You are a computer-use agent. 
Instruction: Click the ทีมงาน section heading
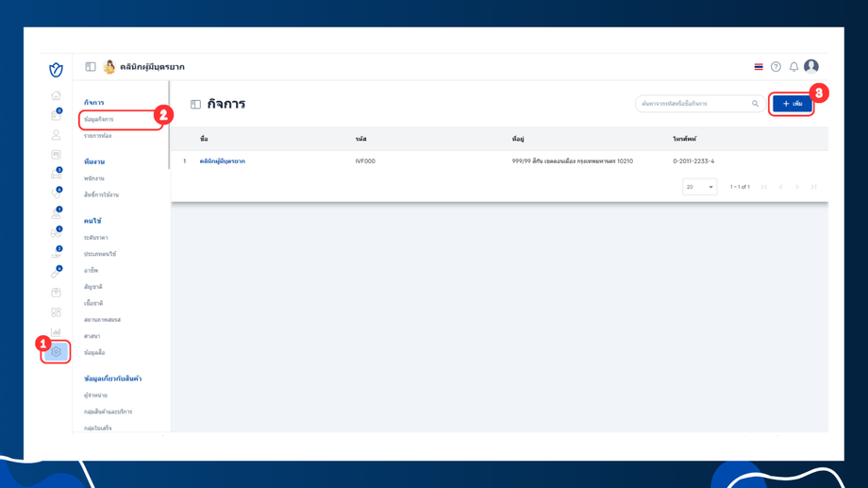(94, 161)
